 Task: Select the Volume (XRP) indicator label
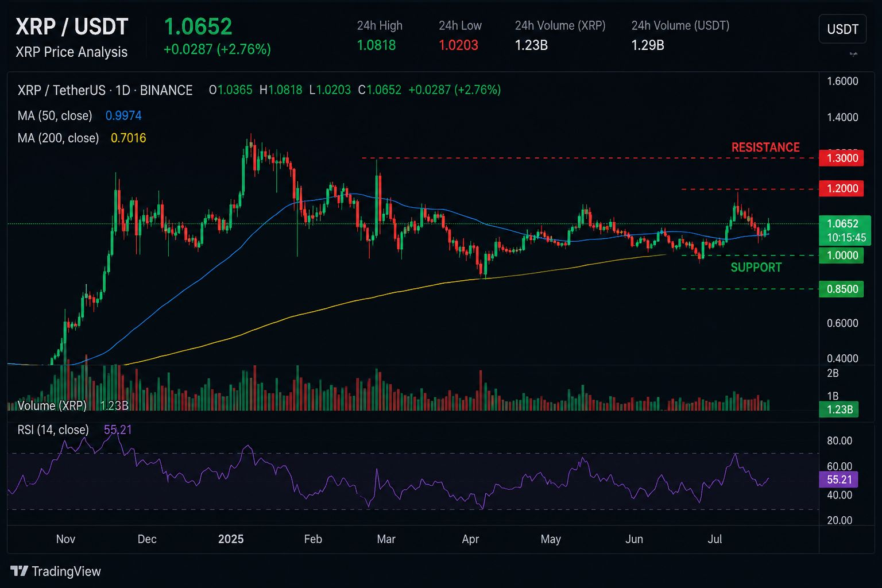pos(52,406)
